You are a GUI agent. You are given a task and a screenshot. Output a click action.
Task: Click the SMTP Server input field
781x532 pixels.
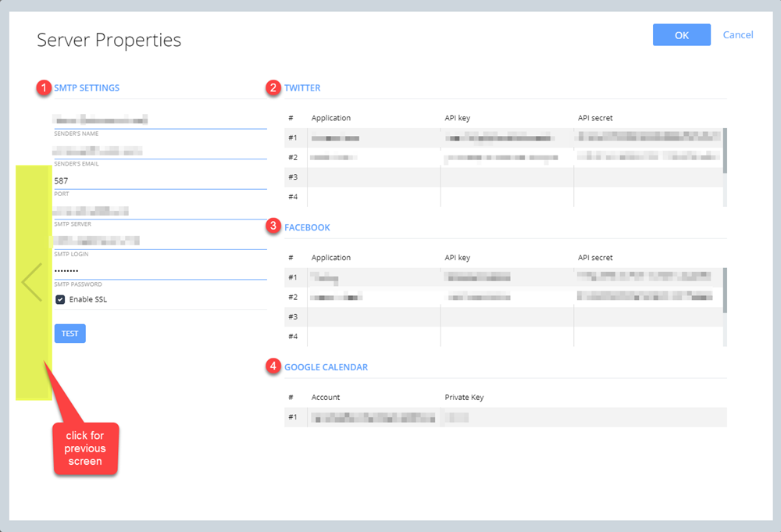coord(160,211)
